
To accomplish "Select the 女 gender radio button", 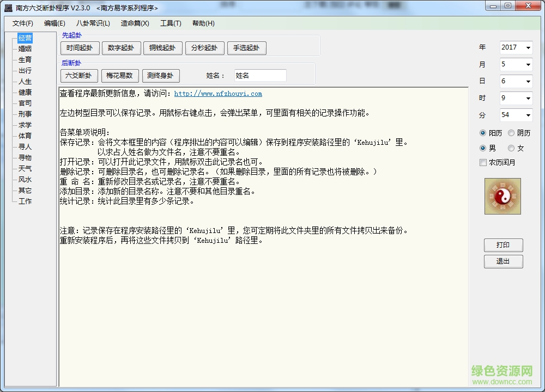I will [511, 148].
